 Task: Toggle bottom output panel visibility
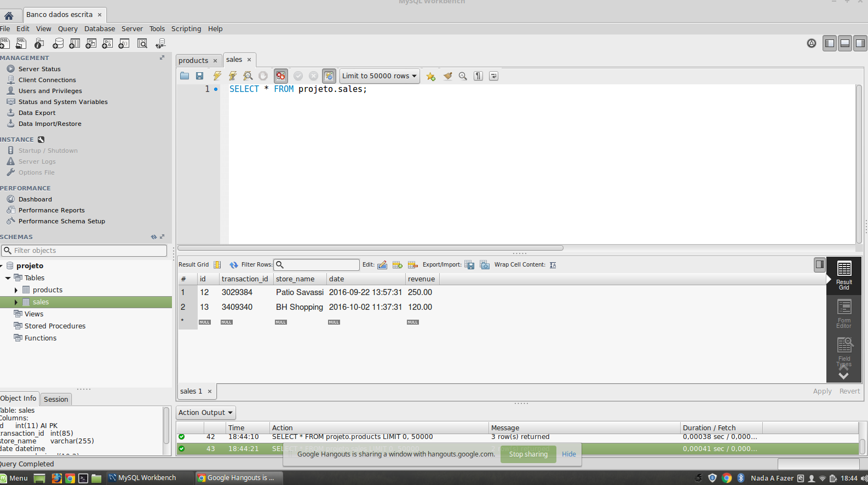point(845,43)
